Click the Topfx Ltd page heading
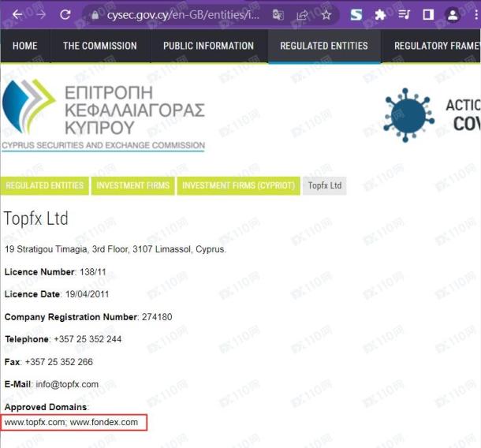 [36, 218]
